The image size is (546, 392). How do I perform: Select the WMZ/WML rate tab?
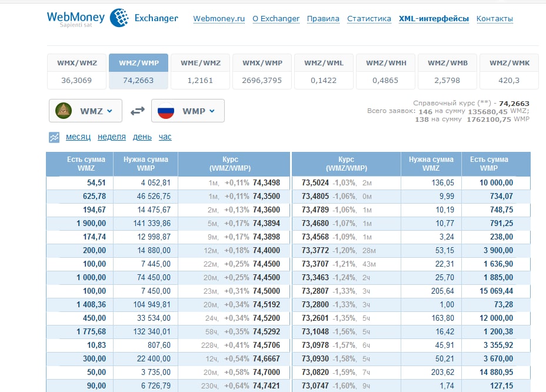click(x=324, y=71)
